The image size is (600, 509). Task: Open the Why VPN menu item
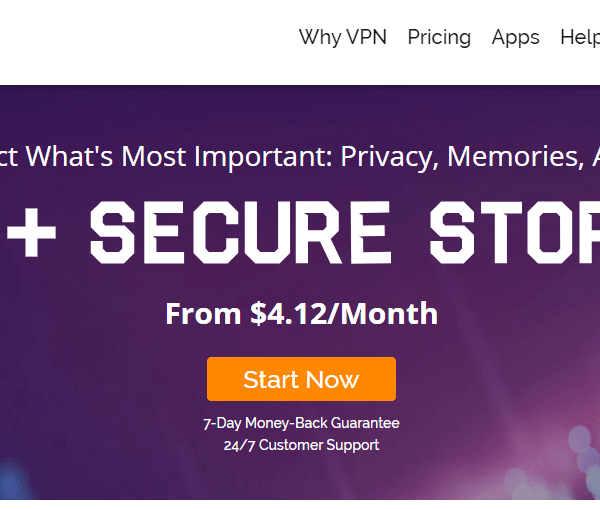[x=342, y=38]
